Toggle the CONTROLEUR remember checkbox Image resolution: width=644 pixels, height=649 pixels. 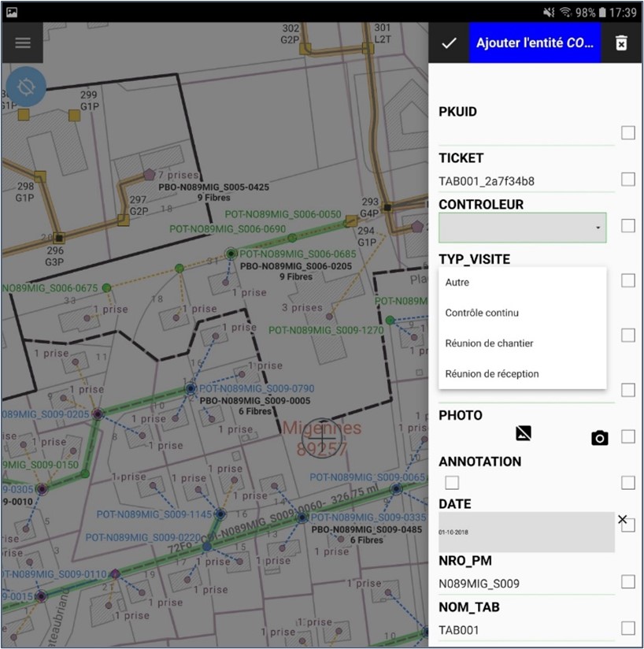tap(628, 225)
